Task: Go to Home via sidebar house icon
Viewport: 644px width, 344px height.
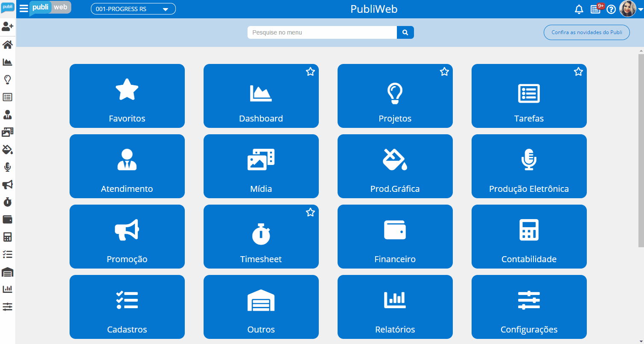Action: [x=7, y=44]
